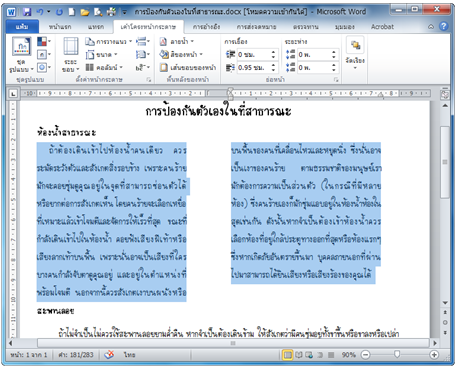Click the Zoom In plus button
The image size is (456, 366).
coord(434,355)
